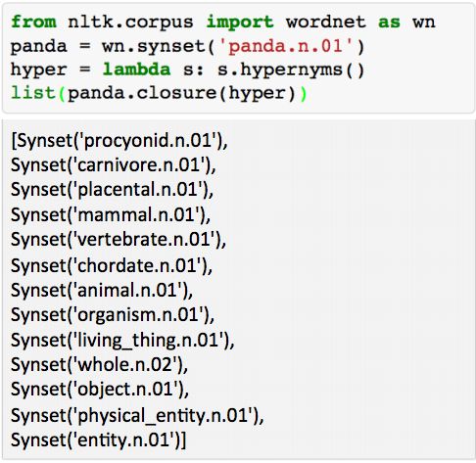The image size is (476, 463).
Task: Click the Synset('living_thing.n.01') output line
Action: click(x=122, y=341)
